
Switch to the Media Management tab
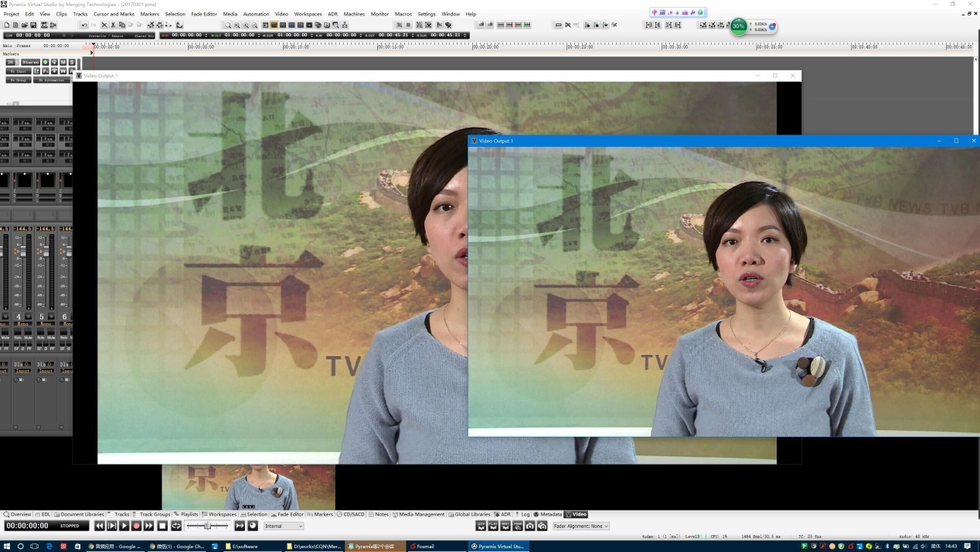pos(419,514)
